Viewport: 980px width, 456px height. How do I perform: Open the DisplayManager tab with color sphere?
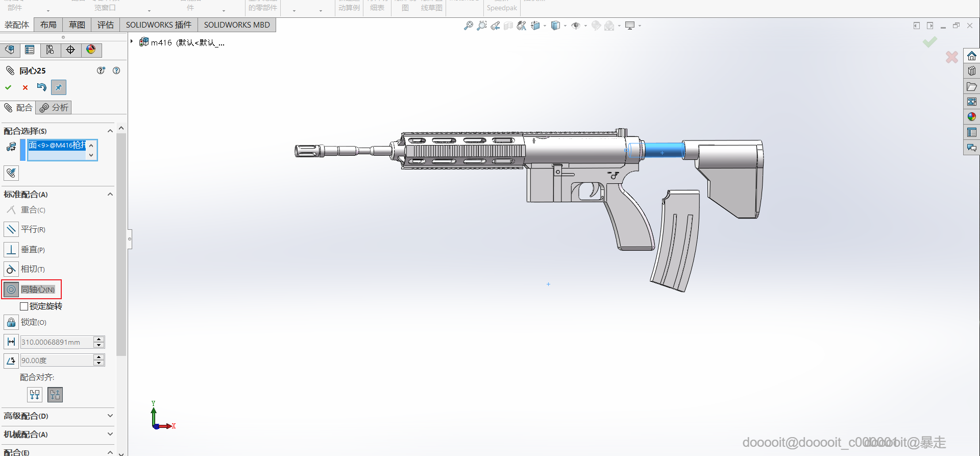point(91,50)
